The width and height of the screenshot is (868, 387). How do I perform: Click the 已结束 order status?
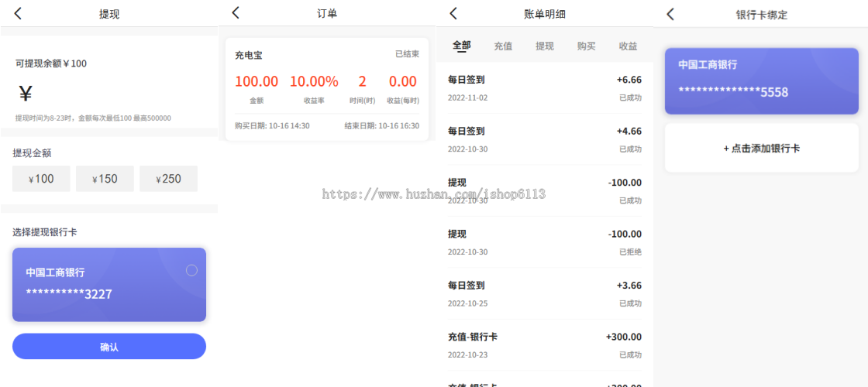408,54
